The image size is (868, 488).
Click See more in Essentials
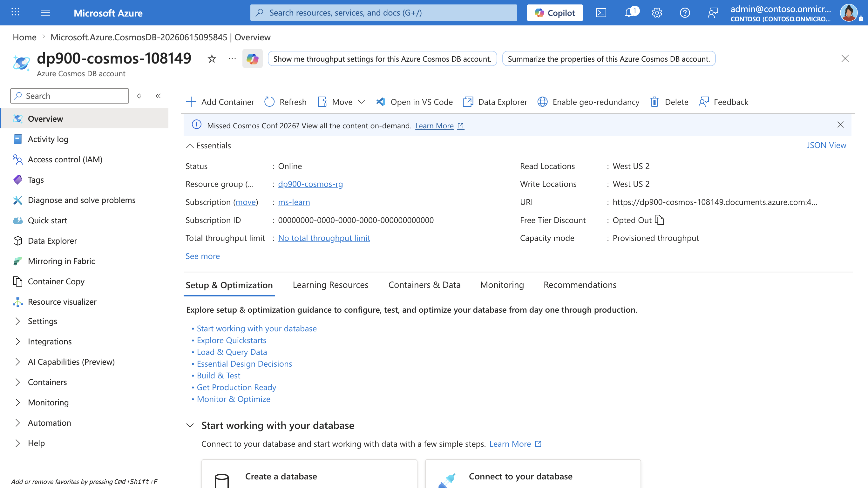point(202,256)
